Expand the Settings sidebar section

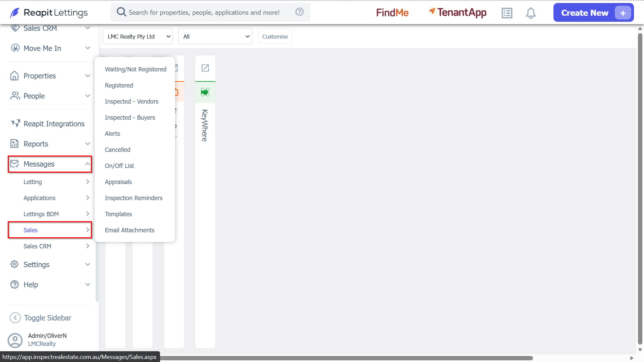point(50,264)
